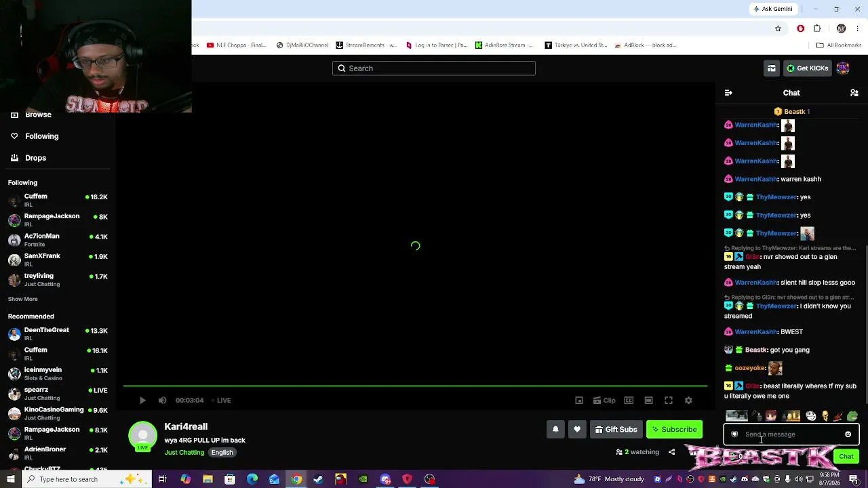Enter fullscreen mode on the player
868x488 pixels.
669,401
